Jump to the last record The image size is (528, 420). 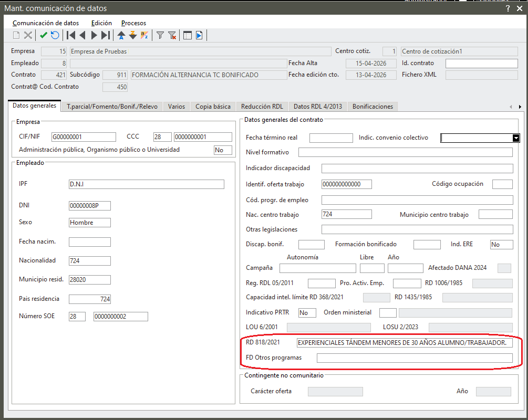(106, 35)
